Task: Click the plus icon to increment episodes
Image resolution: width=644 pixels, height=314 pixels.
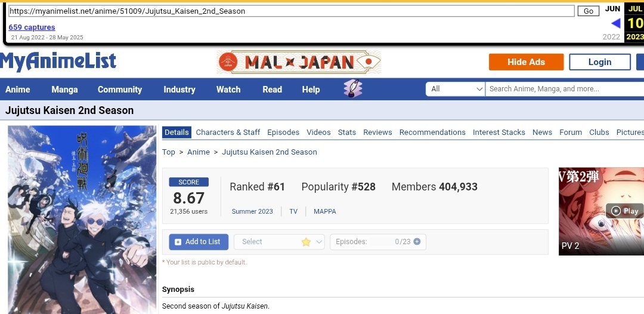Action: 417,242
